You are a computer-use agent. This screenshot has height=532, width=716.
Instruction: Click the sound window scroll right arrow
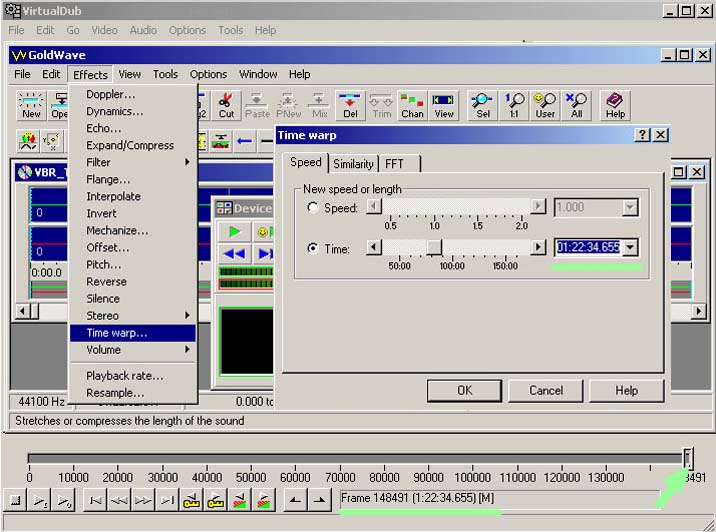[x=698, y=311]
